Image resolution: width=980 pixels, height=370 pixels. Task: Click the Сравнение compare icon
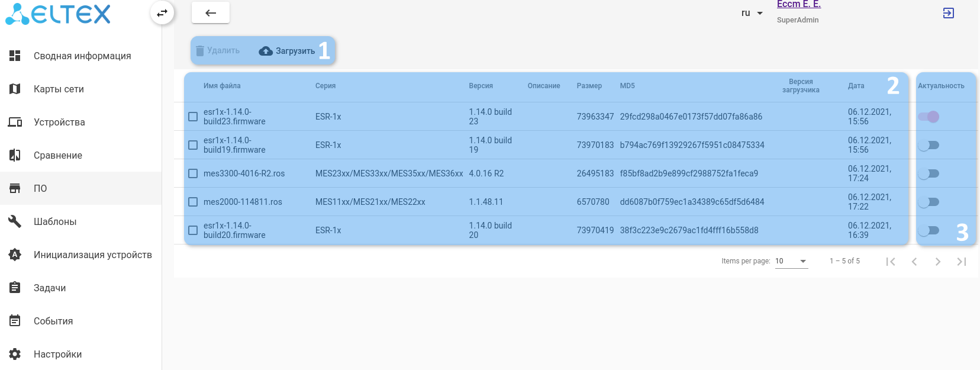(15, 155)
